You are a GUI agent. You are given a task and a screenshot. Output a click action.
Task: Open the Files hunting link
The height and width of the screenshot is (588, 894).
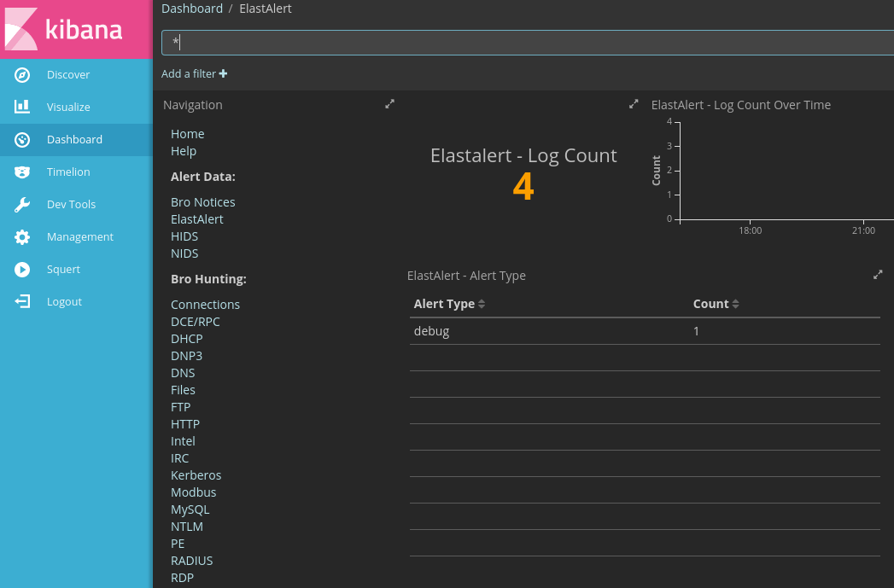point(183,390)
